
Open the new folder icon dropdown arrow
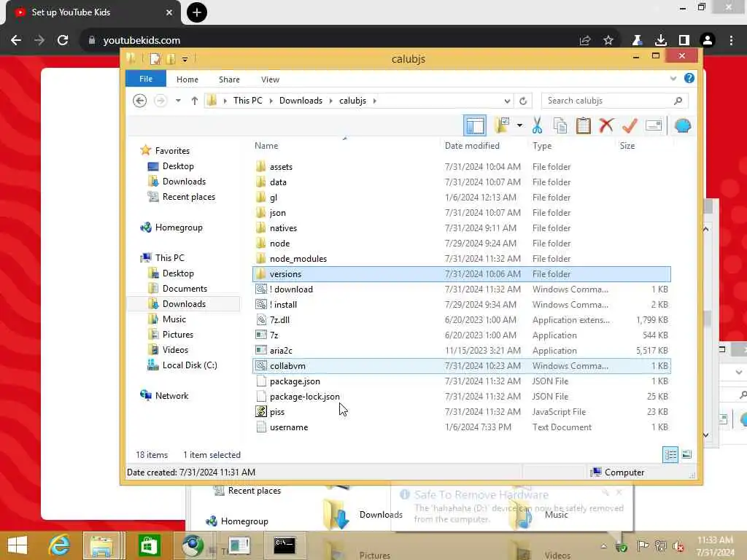tap(519, 125)
